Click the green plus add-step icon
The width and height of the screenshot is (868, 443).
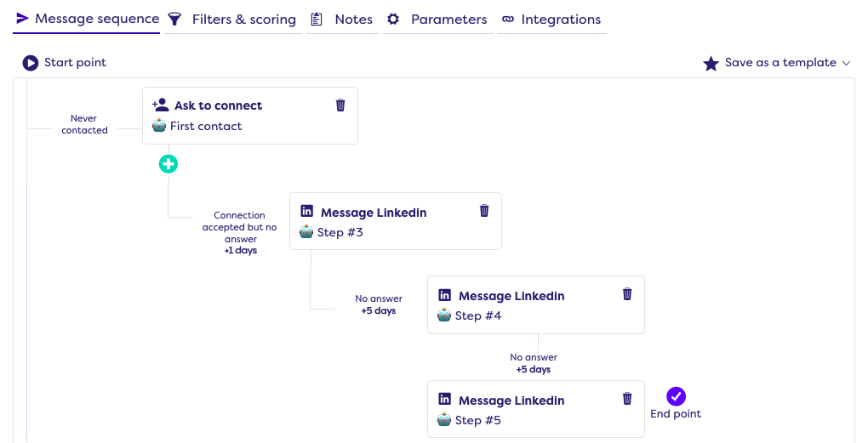168,164
